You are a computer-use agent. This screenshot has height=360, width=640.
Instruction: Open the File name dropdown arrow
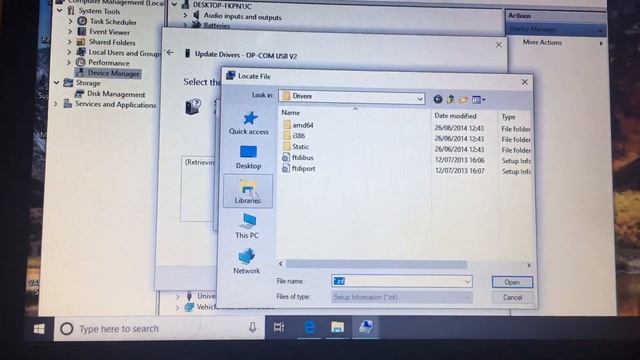[x=467, y=281]
